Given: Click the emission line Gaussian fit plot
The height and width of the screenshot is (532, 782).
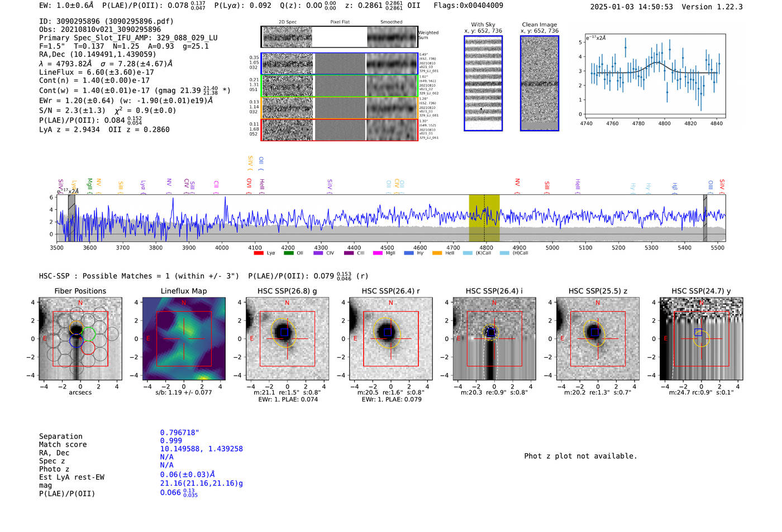Looking at the screenshot, I should coord(655,76).
